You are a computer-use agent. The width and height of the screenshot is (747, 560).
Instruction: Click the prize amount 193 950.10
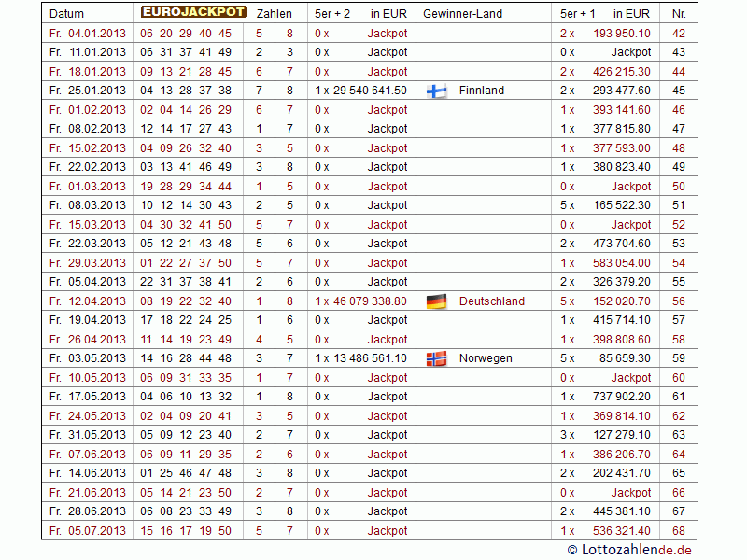[622, 34]
